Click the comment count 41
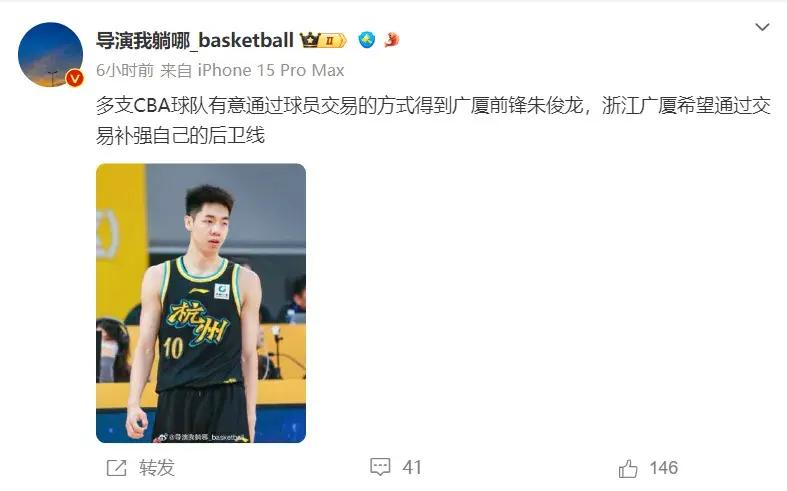The width and height of the screenshot is (787, 491). (x=412, y=467)
